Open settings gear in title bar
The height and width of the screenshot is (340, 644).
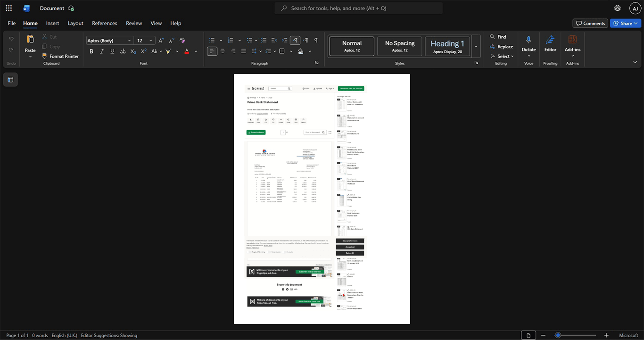618,8
